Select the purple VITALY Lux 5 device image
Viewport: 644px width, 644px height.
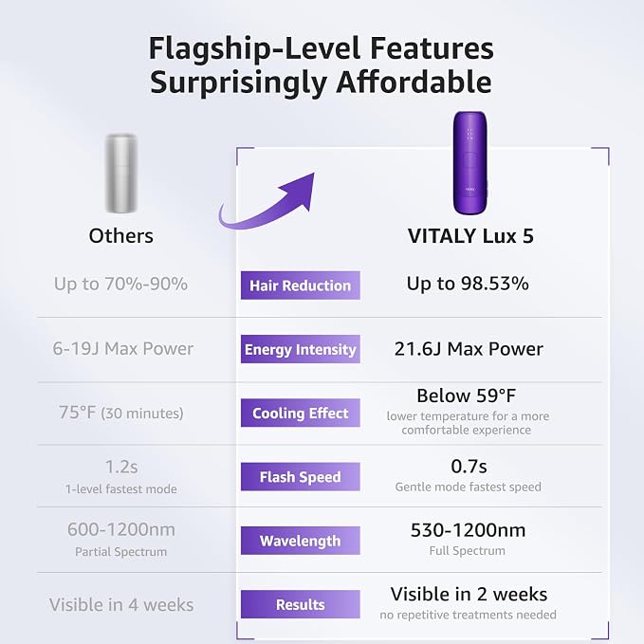[470, 162]
